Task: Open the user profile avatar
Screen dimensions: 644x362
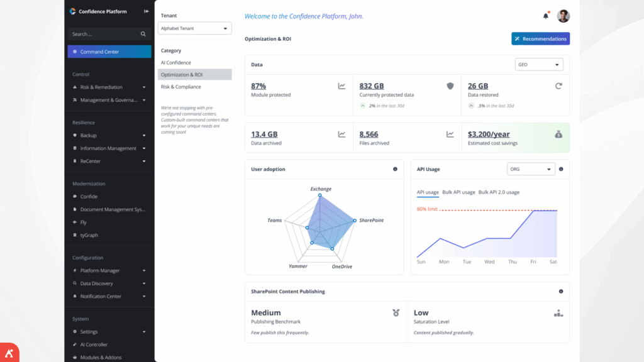Action: pyautogui.click(x=563, y=16)
